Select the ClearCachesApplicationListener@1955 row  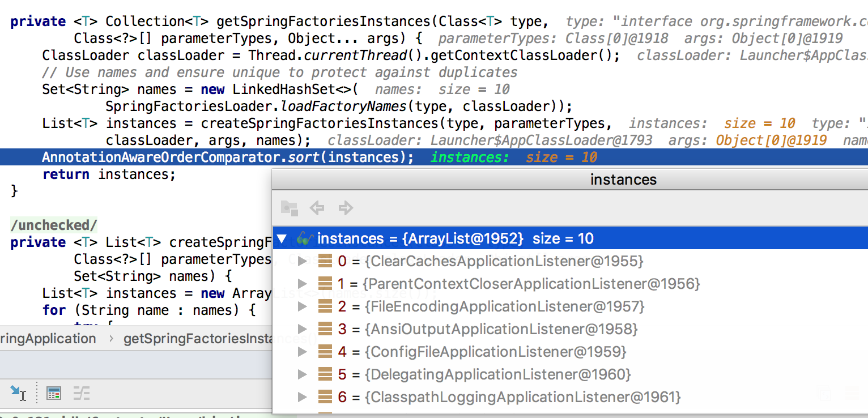coord(571,261)
